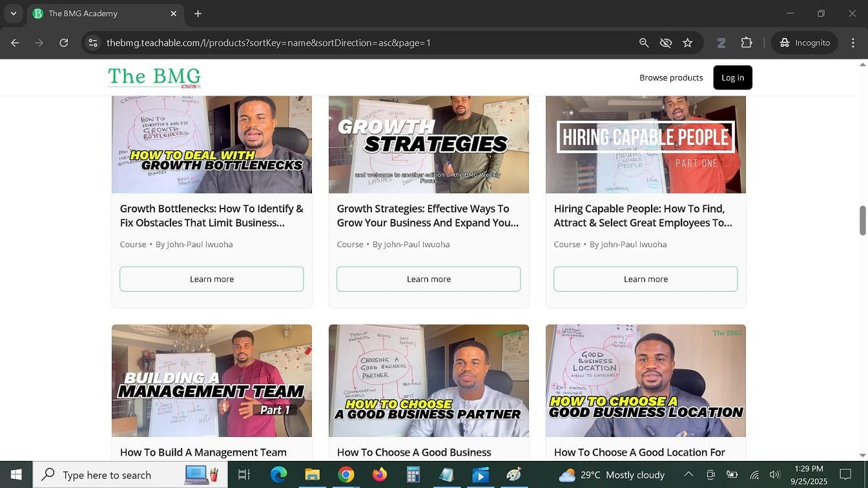Screen dimensions: 868x488
Task: Open Calculator from the taskbar
Action: [413, 475]
